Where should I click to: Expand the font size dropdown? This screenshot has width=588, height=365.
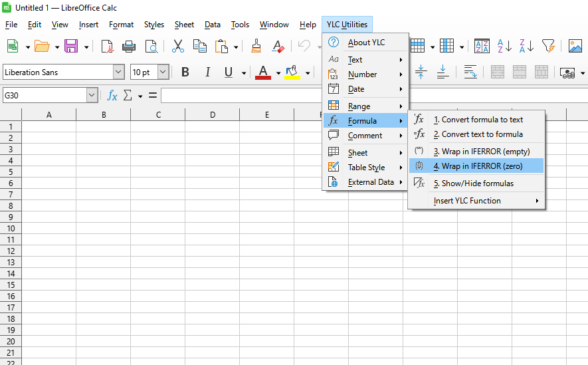[163, 72]
